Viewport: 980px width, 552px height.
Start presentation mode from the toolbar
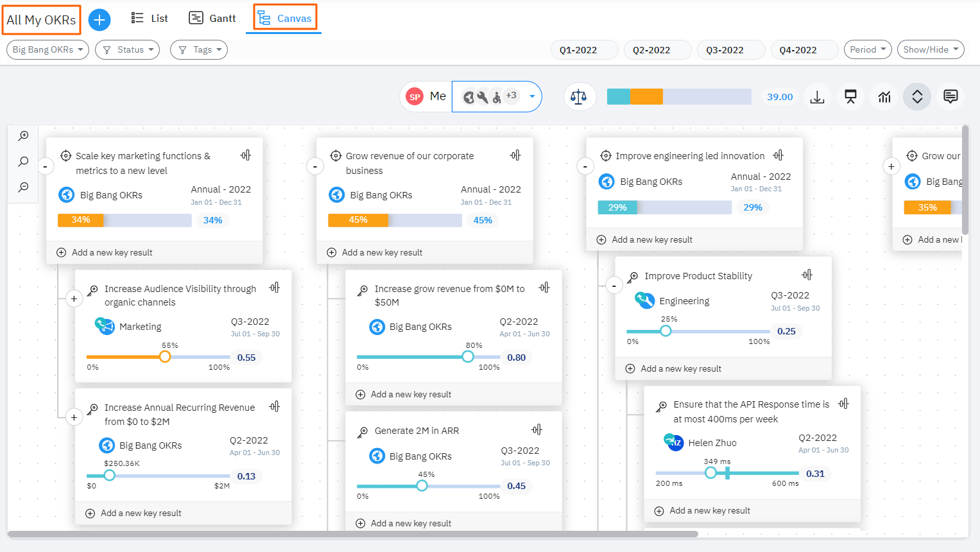coord(850,96)
